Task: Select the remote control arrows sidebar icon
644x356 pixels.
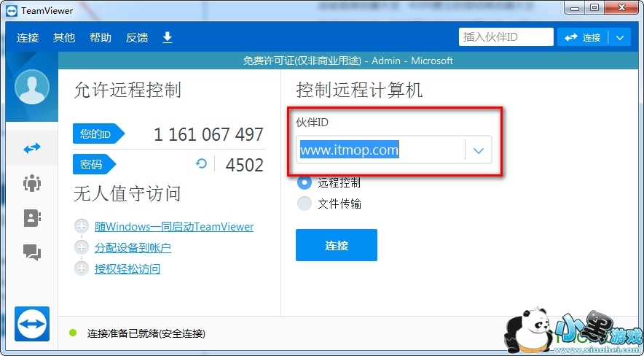Action: [32, 148]
